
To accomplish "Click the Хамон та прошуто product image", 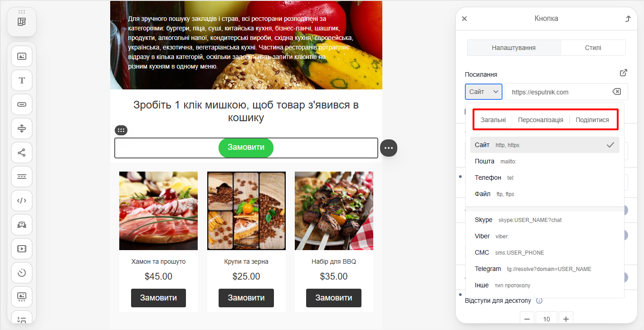I will [x=158, y=211].
